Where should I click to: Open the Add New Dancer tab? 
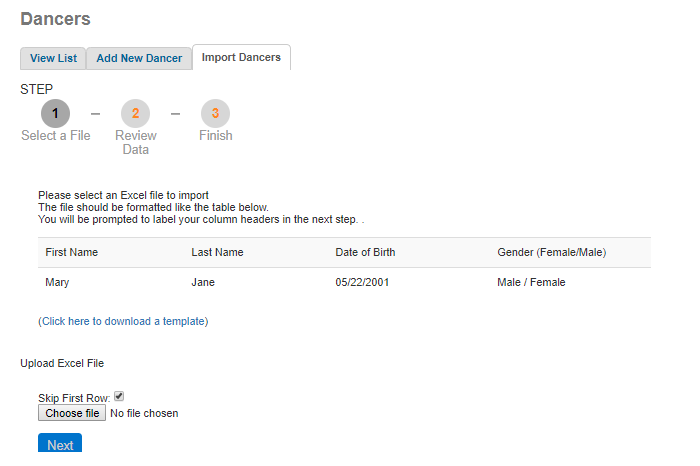pyautogui.click(x=139, y=58)
